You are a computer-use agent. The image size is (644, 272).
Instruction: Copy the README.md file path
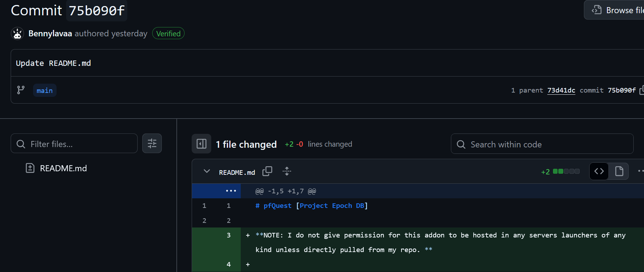267,172
